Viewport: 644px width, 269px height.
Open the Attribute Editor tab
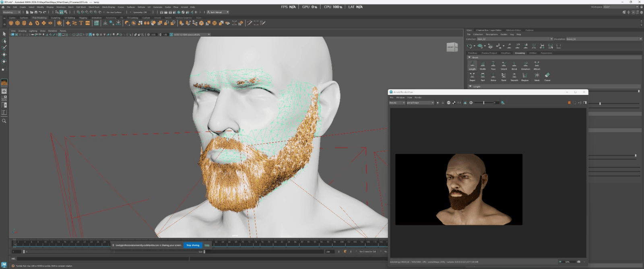click(513, 30)
